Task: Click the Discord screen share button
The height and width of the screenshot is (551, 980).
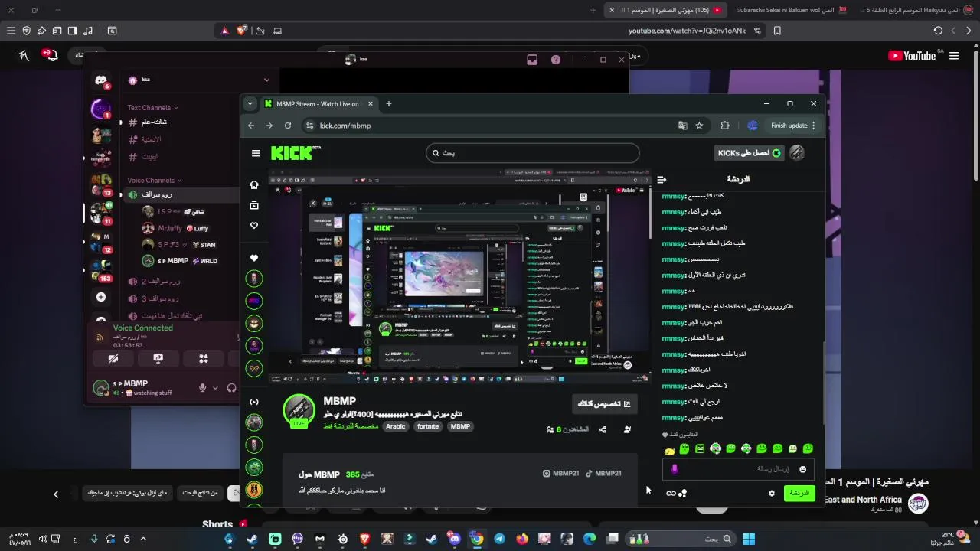Action: (158, 358)
